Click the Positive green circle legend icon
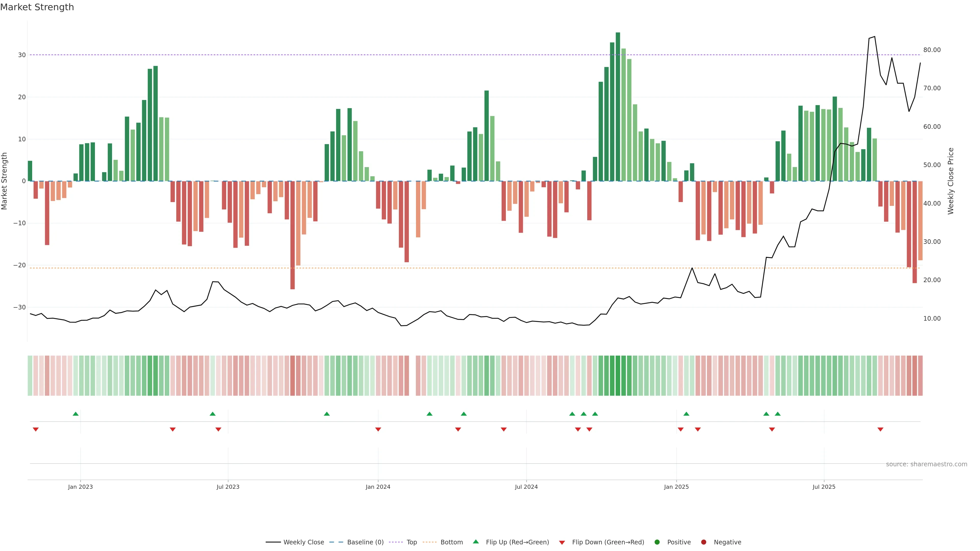This screenshot has height=551, width=980. (657, 542)
